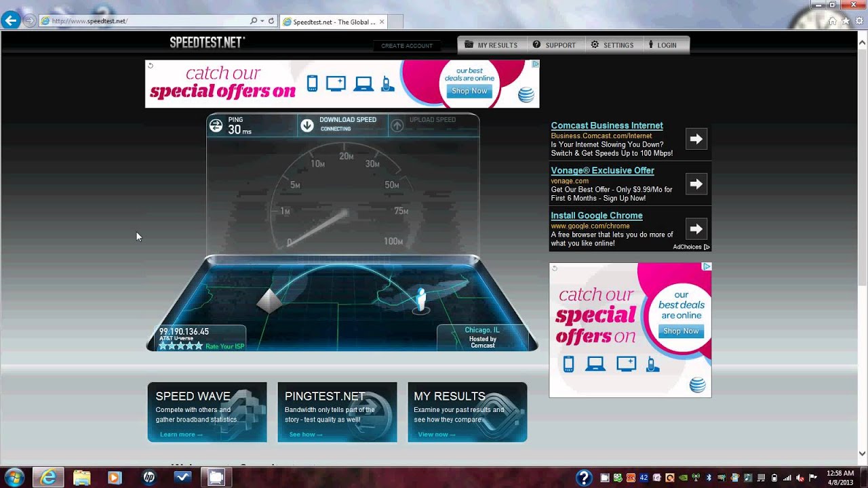Click the help question mark tray icon
Image resolution: width=868 pixels, height=488 pixels.
584,477
